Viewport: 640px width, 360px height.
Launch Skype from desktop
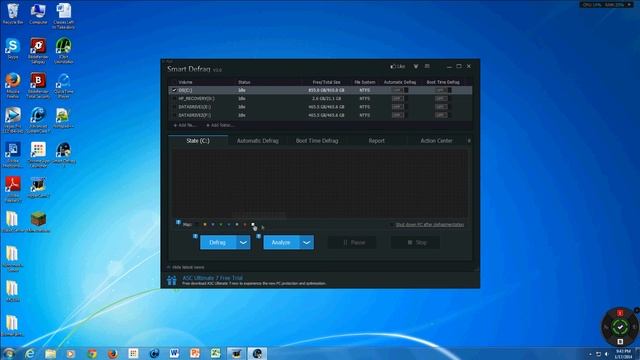coord(13,49)
